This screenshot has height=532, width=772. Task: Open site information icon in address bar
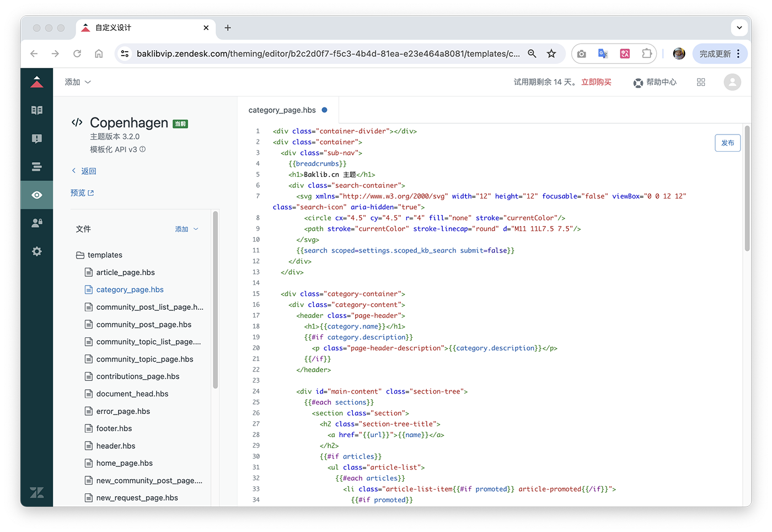[125, 53]
